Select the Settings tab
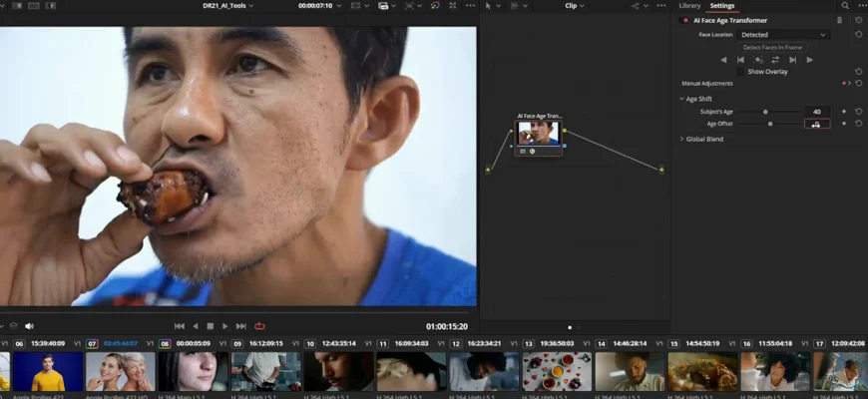This screenshot has width=868, height=399. pyautogui.click(x=722, y=6)
